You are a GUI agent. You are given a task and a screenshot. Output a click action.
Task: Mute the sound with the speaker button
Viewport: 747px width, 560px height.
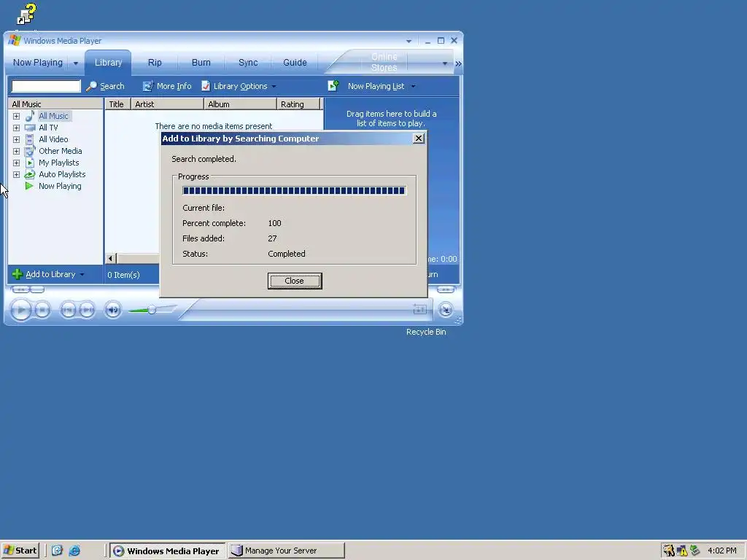tap(113, 310)
